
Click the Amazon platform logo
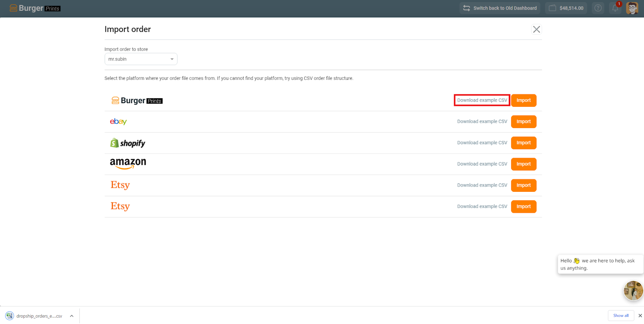pyautogui.click(x=128, y=164)
